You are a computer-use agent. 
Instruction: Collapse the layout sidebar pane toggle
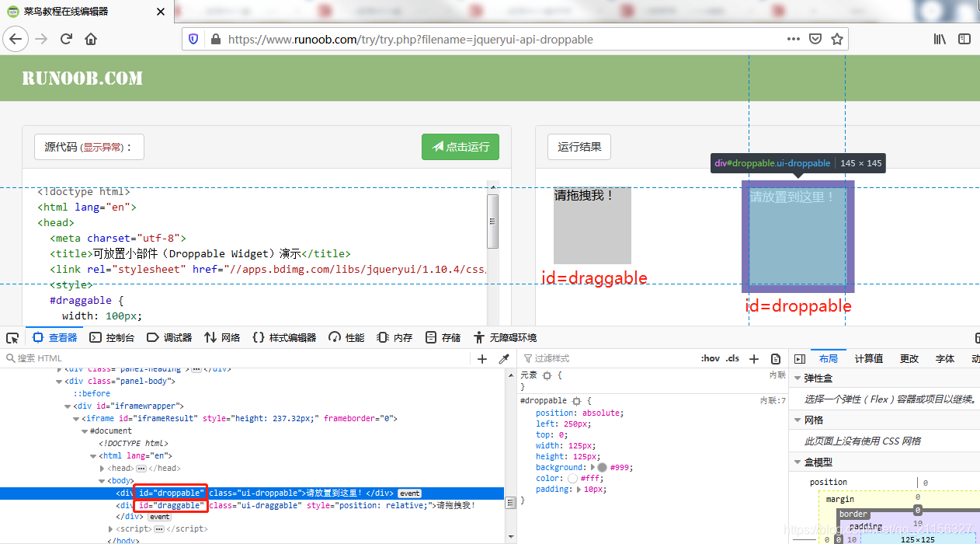[800, 358]
